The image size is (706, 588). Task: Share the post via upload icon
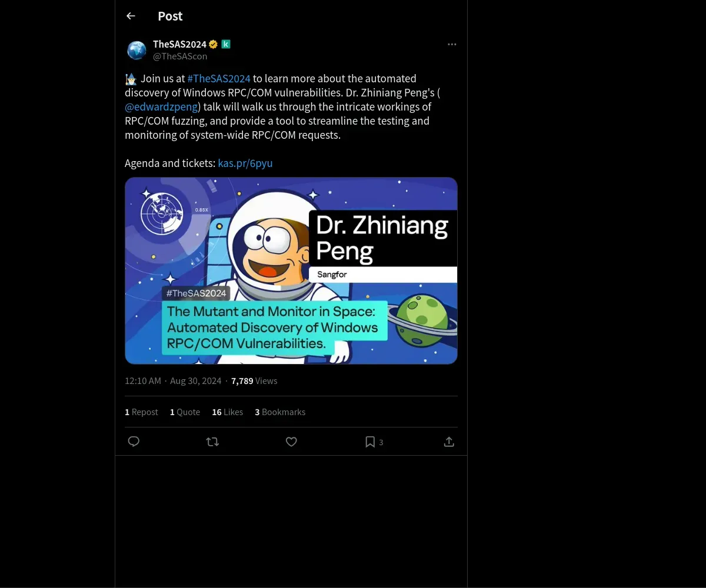pyautogui.click(x=449, y=442)
